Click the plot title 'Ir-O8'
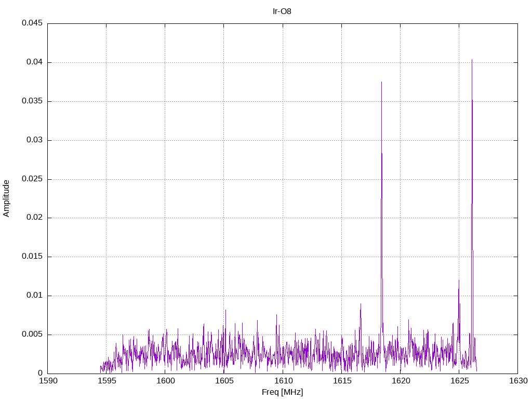Viewport: 532px width, 399px height. 282,11
